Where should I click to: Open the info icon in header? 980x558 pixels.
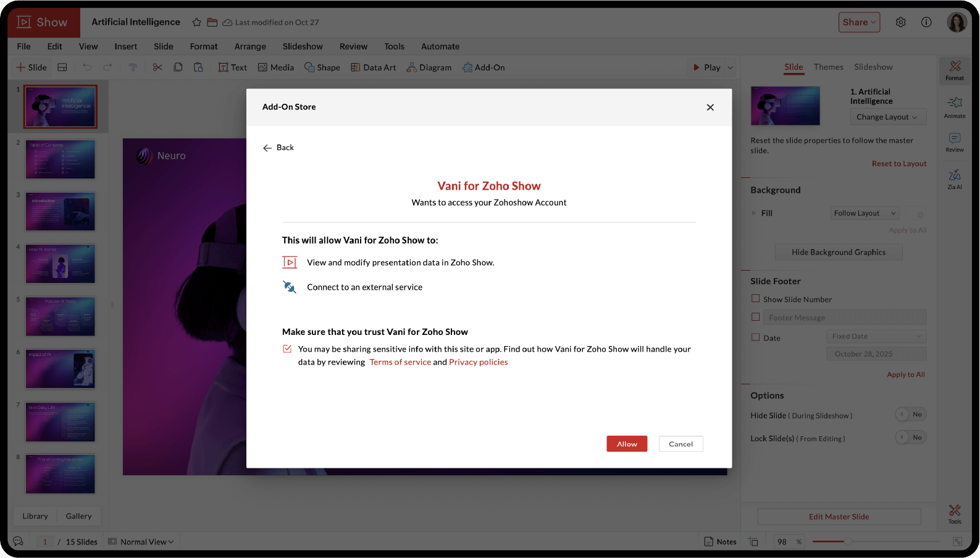[x=926, y=22]
